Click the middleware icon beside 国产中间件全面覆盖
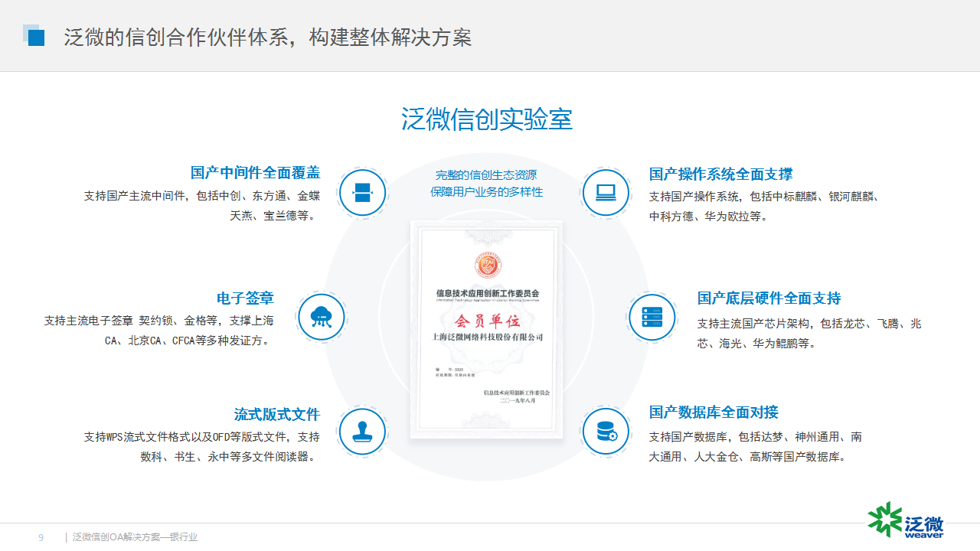 [x=362, y=192]
